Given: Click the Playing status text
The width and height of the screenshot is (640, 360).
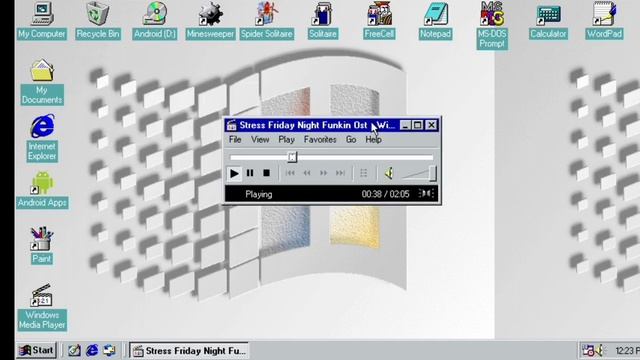Looking at the screenshot, I should click(x=259, y=194).
